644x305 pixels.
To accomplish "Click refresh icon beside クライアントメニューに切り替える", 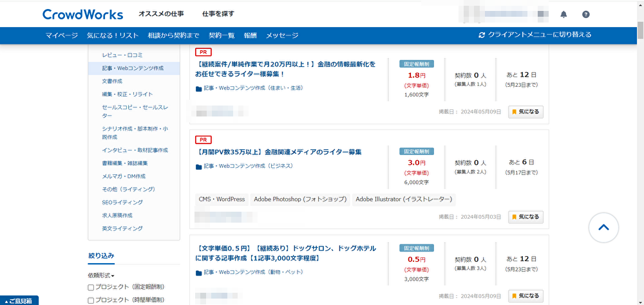I will click(x=482, y=35).
